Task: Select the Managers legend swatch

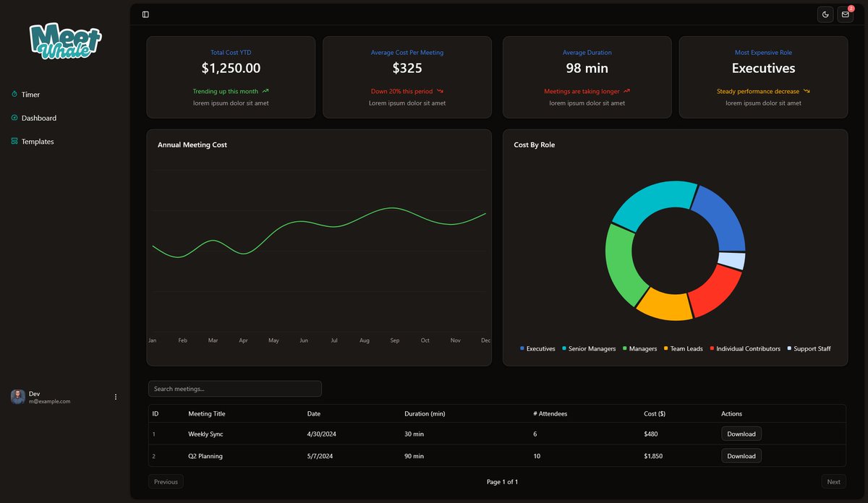Action: pyautogui.click(x=625, y=349)
